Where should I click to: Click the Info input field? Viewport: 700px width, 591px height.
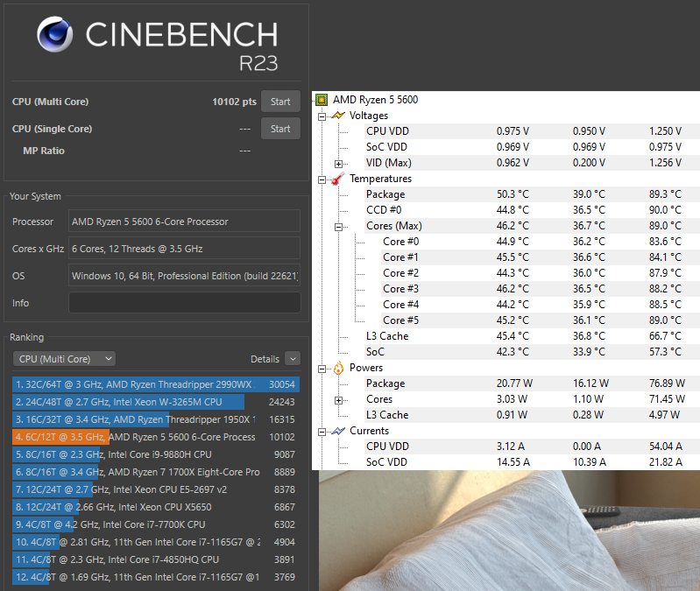click(x=184, y=303)
